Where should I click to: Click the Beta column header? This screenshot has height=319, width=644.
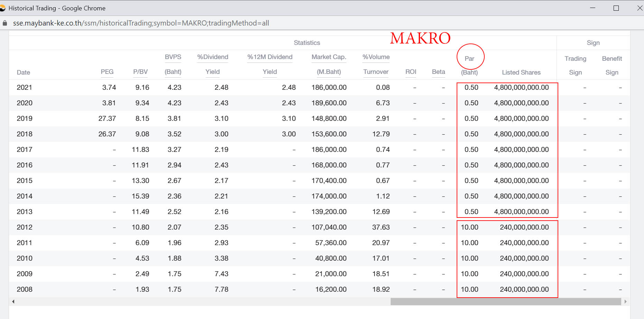point(438,72)
